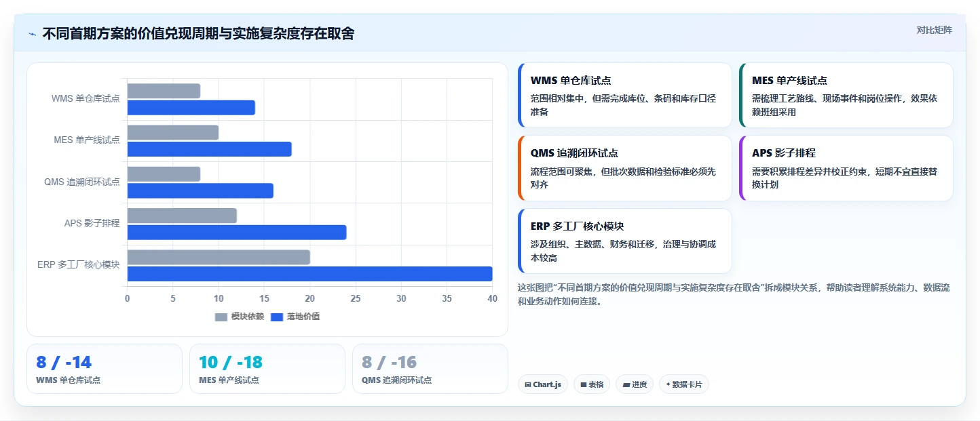This screenshot has height=421, width=980.
Task: Click the blue bar for QMS 追溯闭环试点
Action: coord(200,191)
